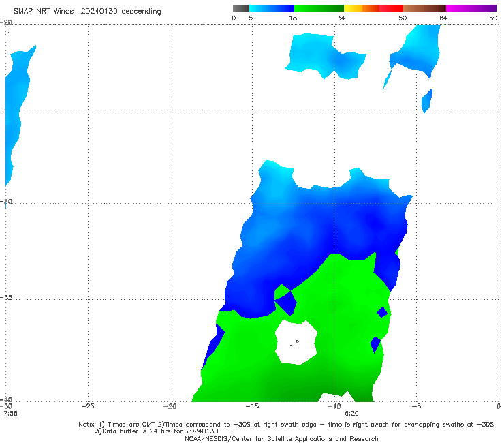The width and height of the screenshot is (504, 443).
Task: Select the yellow-orange 34-50 color bar segment
Action: (373, 8)
